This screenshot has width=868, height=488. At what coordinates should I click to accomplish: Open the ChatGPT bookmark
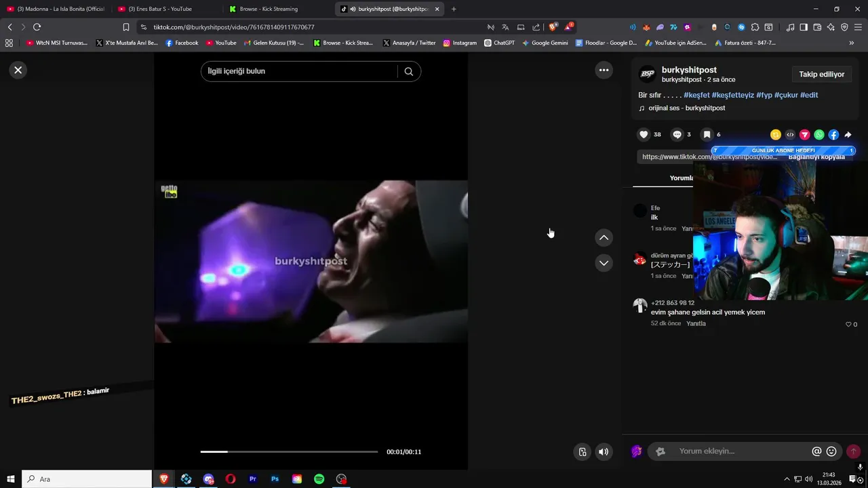(x=499, y=43)
